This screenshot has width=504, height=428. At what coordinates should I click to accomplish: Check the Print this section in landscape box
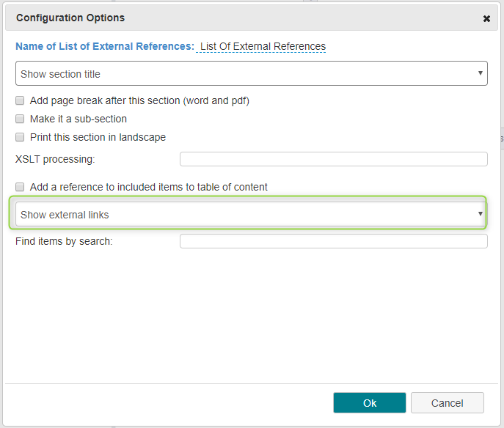tap(20, 138)
